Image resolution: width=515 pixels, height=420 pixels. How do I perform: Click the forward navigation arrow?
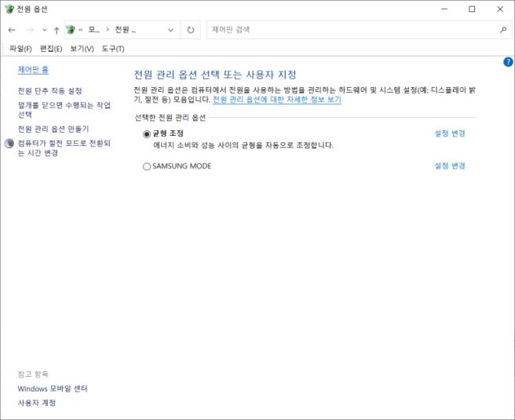click(x=30, y=30)
